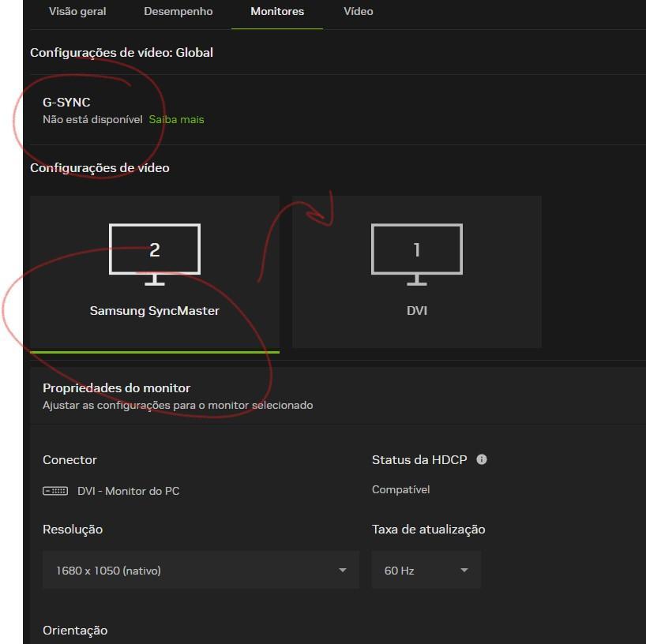Image resolution: width=646 pixels, height=644 pixels.
Task: Select the Monitores tab
Action: (x=277, y=12)
